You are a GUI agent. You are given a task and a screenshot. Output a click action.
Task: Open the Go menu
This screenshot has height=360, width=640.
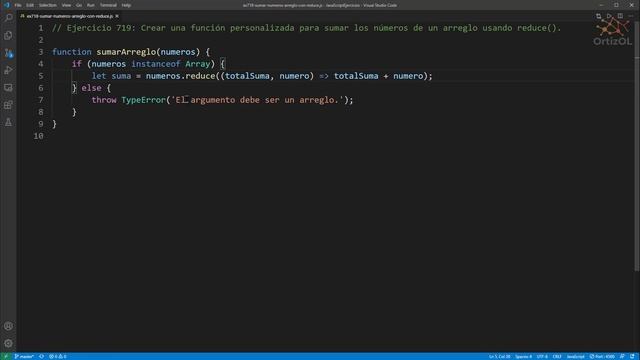(79, 5)
